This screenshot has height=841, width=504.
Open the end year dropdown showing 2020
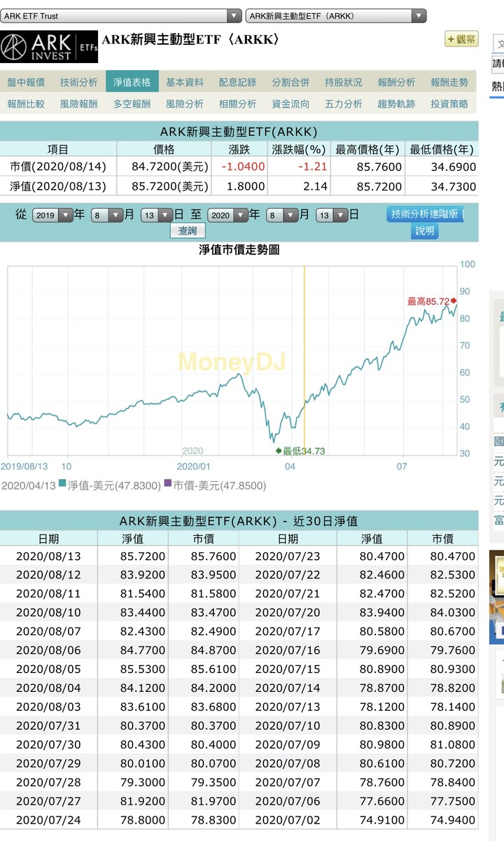pyautogui.click(x=227, y=216)
